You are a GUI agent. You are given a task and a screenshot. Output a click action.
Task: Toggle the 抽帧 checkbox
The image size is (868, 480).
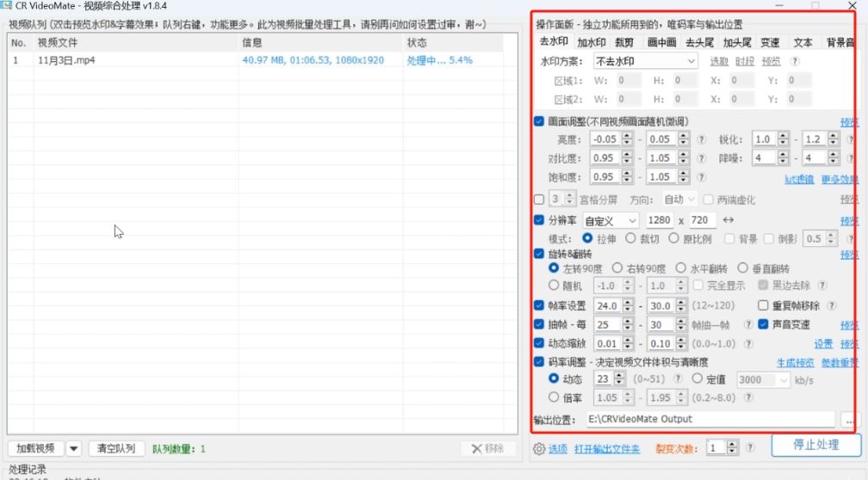539,324
